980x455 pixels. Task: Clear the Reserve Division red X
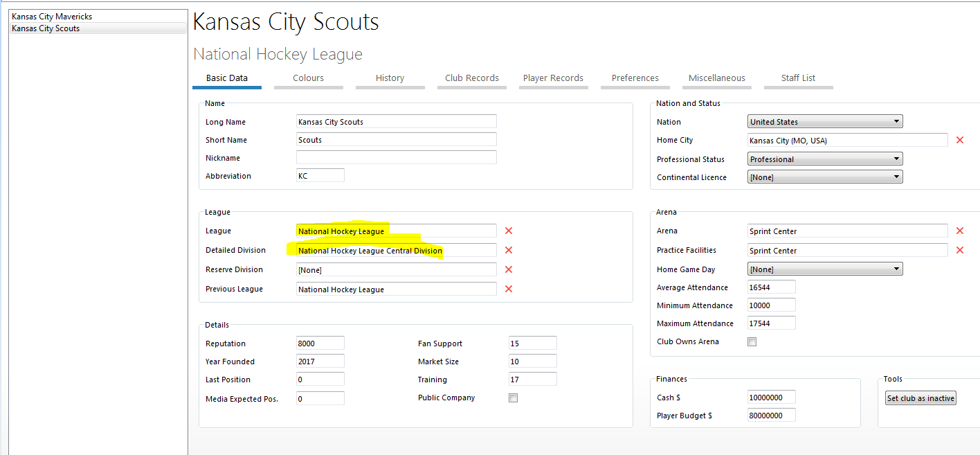[509, 269]
